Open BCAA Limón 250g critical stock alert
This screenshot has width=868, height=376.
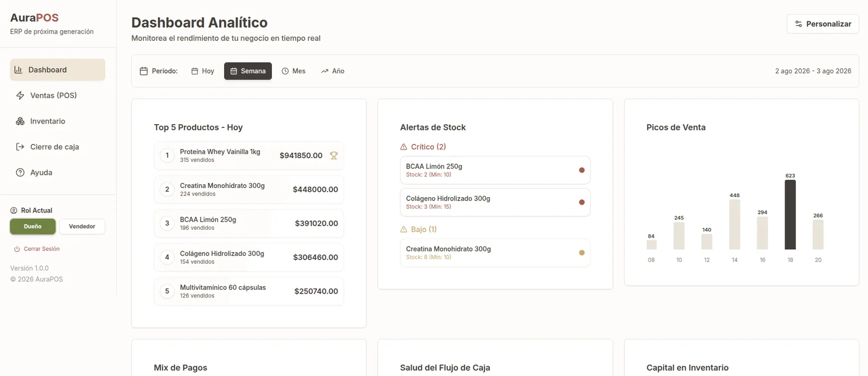495,170
